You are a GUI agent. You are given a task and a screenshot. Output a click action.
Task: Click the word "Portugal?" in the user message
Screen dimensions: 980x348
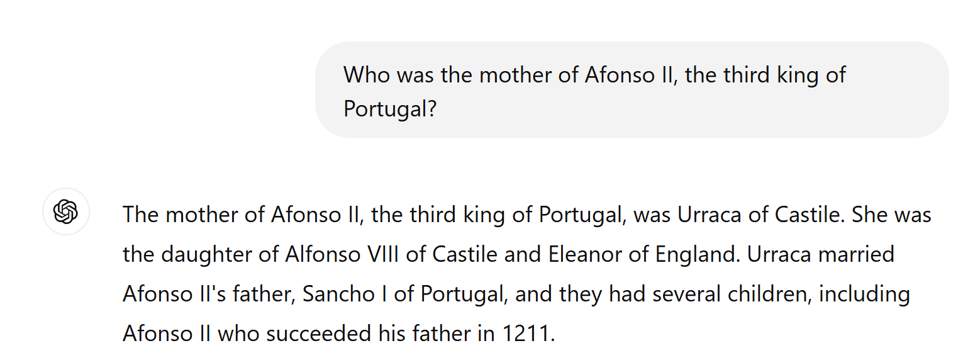[390, 109]
